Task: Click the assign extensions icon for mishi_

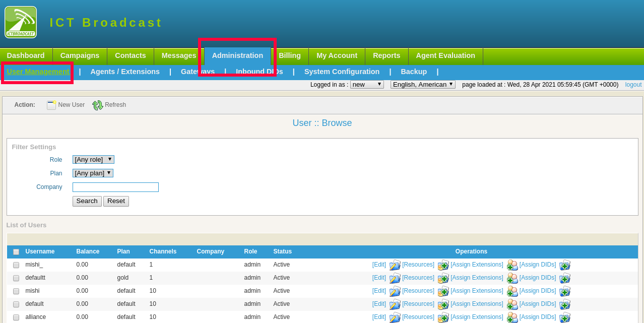Action: tap(512, 265)
